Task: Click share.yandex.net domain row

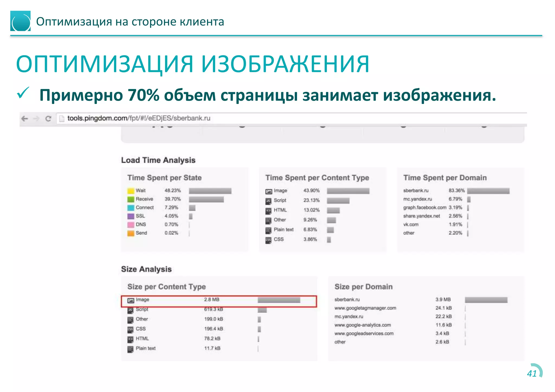Action: (437, 216)
